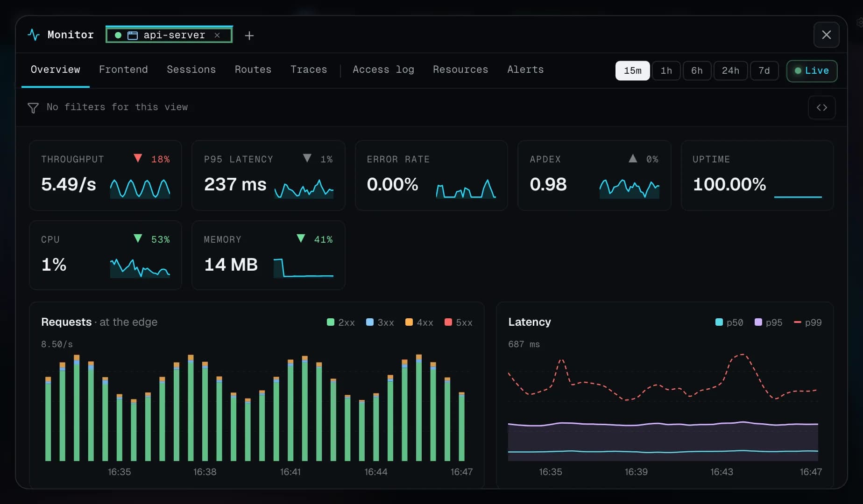This screenshot has height=504, width=863.
Task: Select the Overview tab
Action: pyautogui.click(x=55, y=70)
